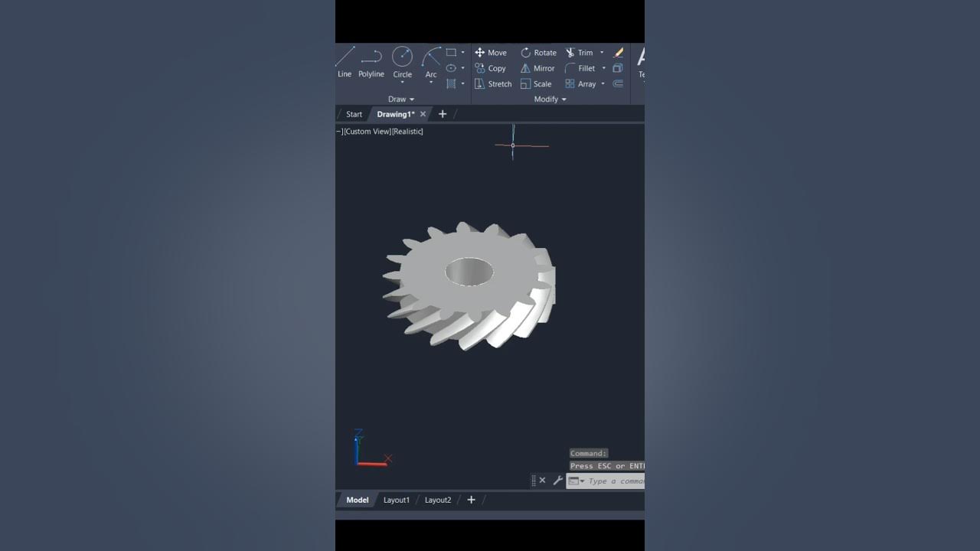Activate the Scale tool
This screenshot has height=551, width=980.
pyautogui.click(x=536, y=84)
